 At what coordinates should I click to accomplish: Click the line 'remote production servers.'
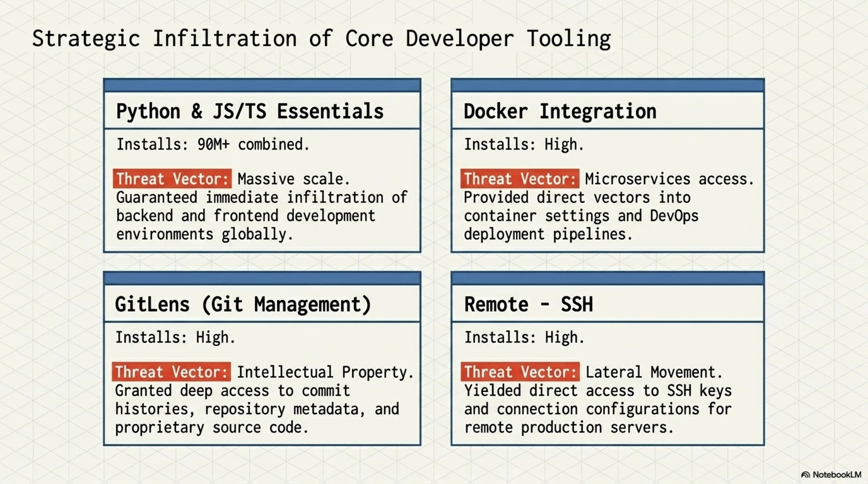569,428
